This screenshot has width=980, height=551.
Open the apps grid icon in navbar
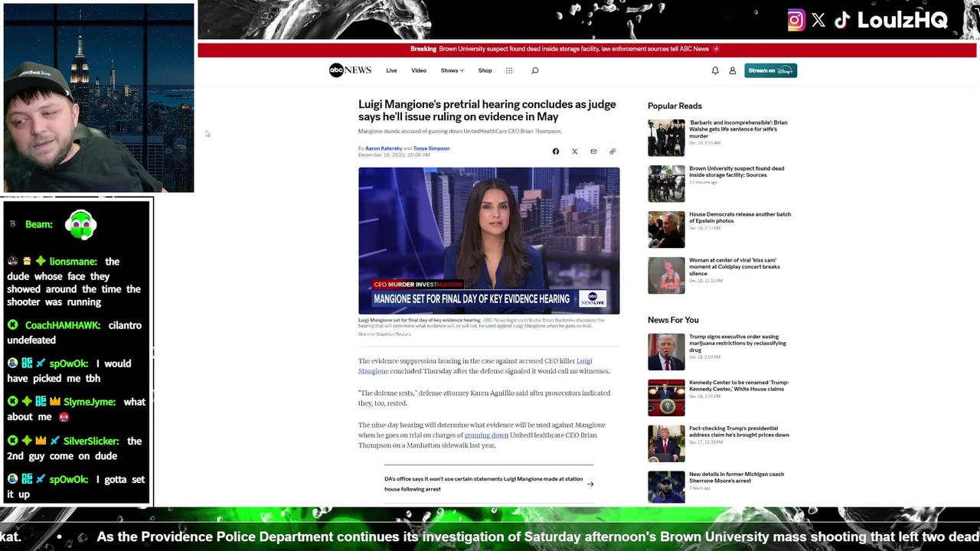point(509,70)
